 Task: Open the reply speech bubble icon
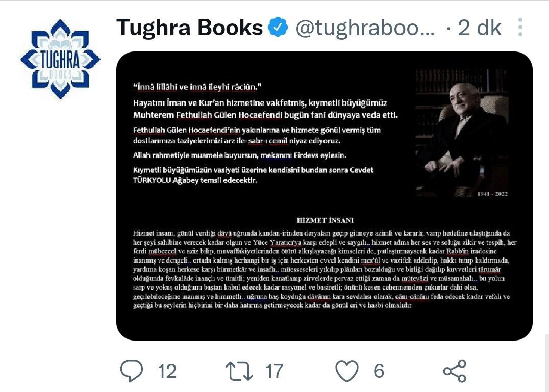point(132,371)
